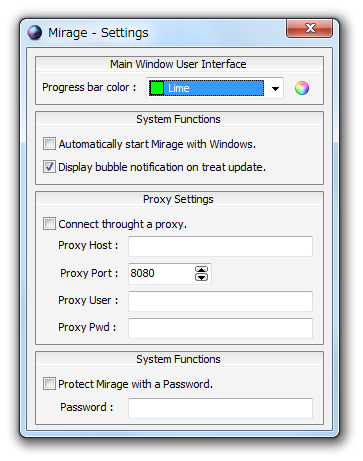Enable Connect throught a proxy checkbox
This screenshot has width=363, height=461.
pyautogui.click(x=49, y=224)
